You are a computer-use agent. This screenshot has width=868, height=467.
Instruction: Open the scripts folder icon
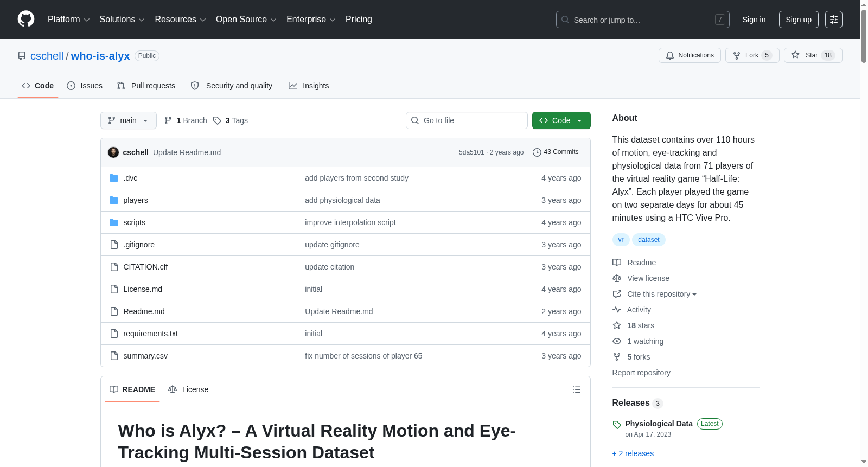click(114, 222)
